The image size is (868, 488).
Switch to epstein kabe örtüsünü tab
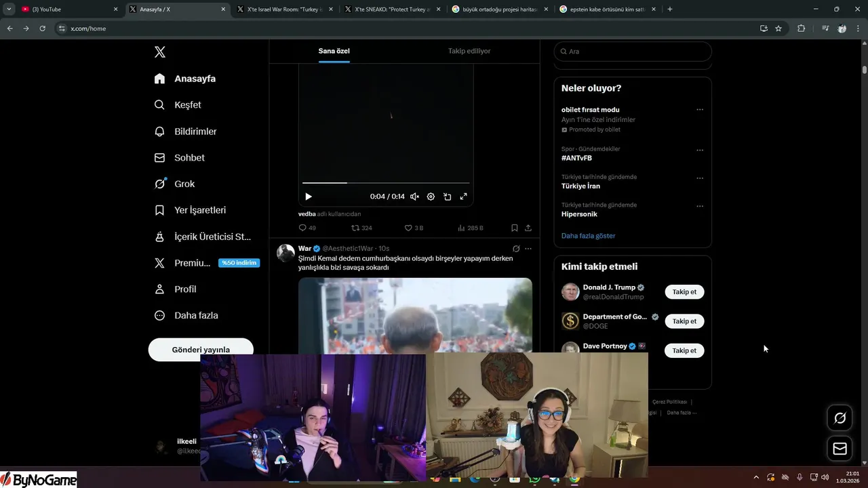click(x=608, y=9)
